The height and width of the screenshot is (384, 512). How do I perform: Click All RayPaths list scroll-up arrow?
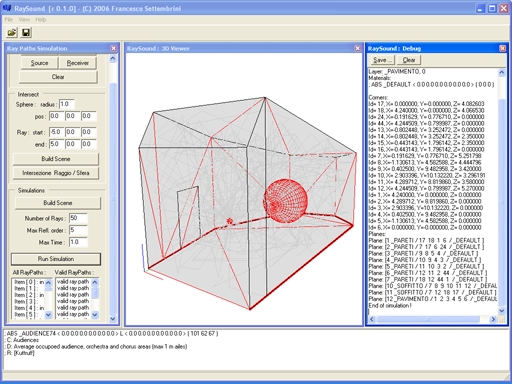[x=48, y=283]
